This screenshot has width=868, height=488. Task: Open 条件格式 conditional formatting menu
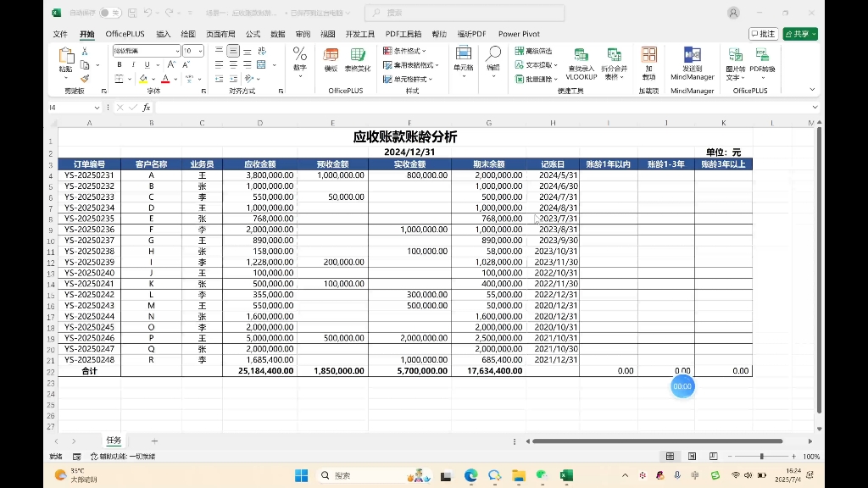point(404,51)
